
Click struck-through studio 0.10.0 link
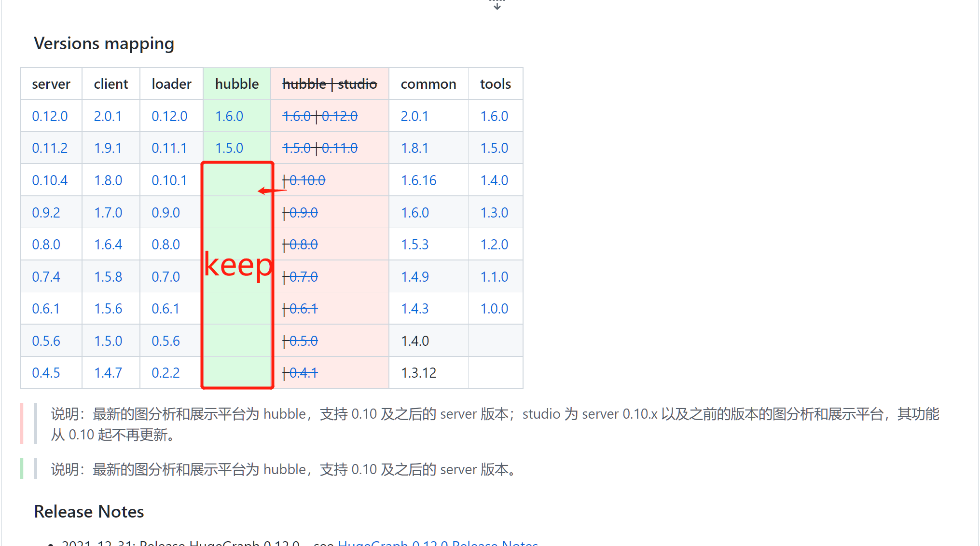tap(307, 180)
